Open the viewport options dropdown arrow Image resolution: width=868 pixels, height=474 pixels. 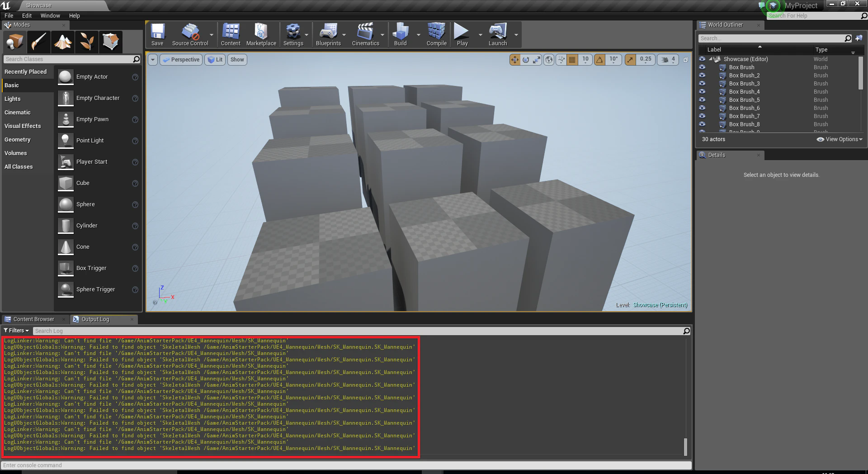click(x=153, y=60)
